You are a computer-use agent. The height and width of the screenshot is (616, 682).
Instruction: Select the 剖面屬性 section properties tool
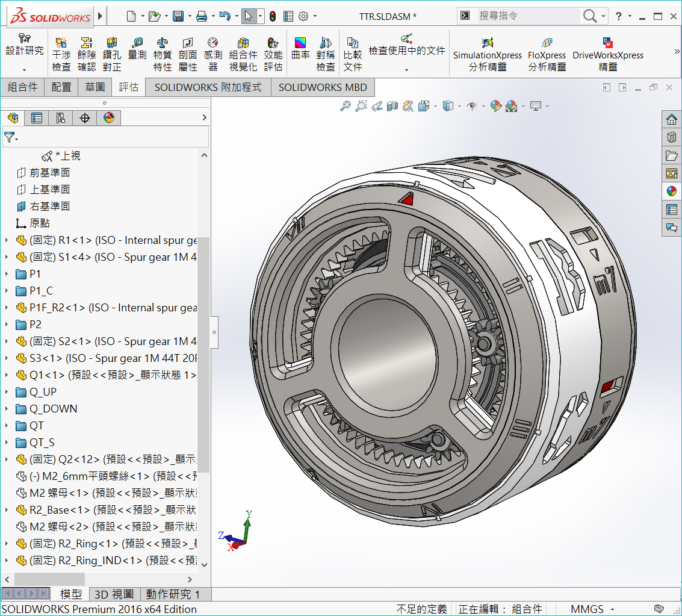tap(188, 54)
